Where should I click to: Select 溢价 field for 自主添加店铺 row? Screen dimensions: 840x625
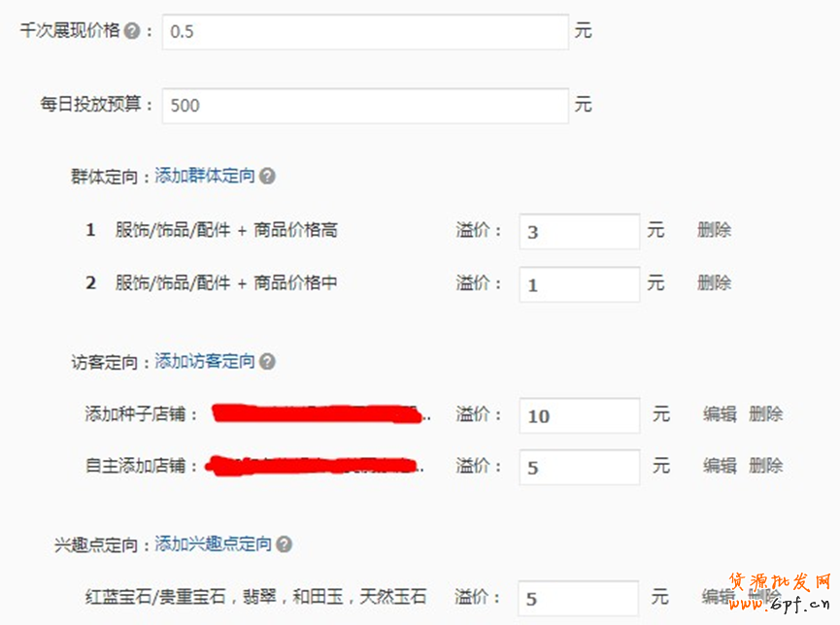[579, 468]
